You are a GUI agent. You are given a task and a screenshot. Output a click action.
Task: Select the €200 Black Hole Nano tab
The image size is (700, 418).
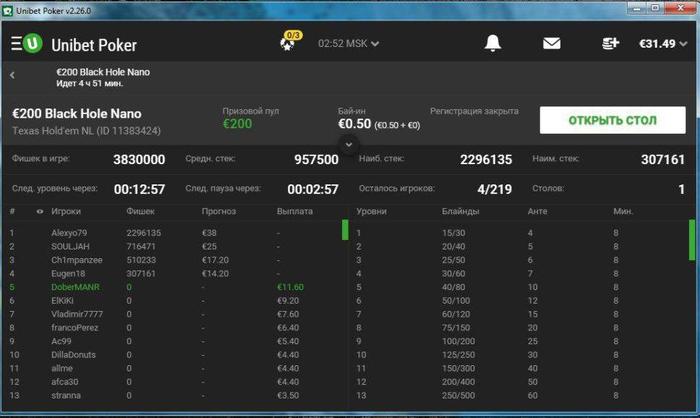pyautogui.click(x=103, y=77)
